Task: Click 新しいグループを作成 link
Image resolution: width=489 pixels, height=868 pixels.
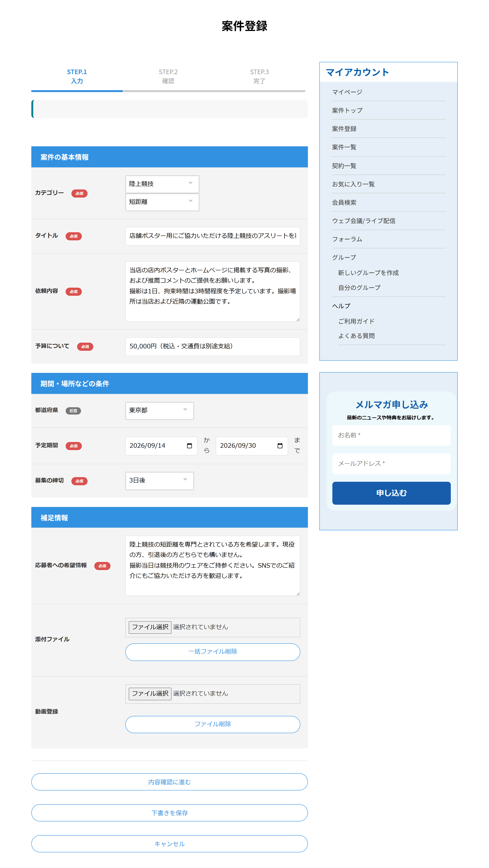Action: [x=368, y=273]
